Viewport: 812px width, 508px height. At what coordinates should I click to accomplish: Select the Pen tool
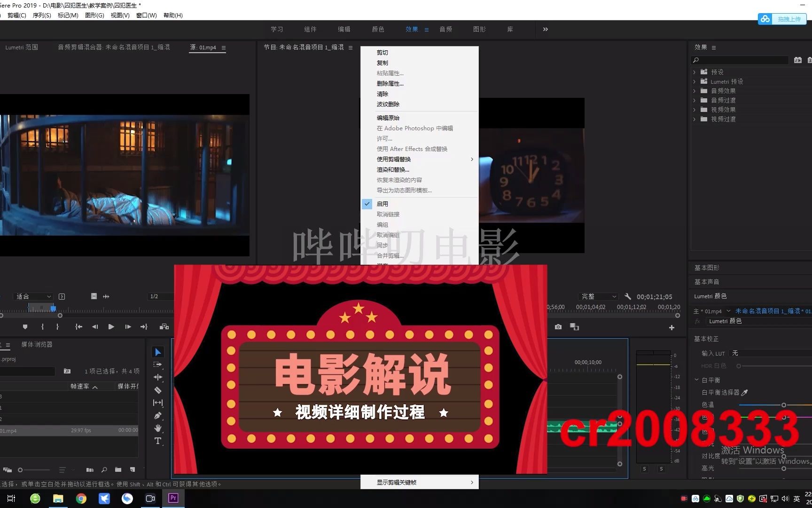click(158, 415)
